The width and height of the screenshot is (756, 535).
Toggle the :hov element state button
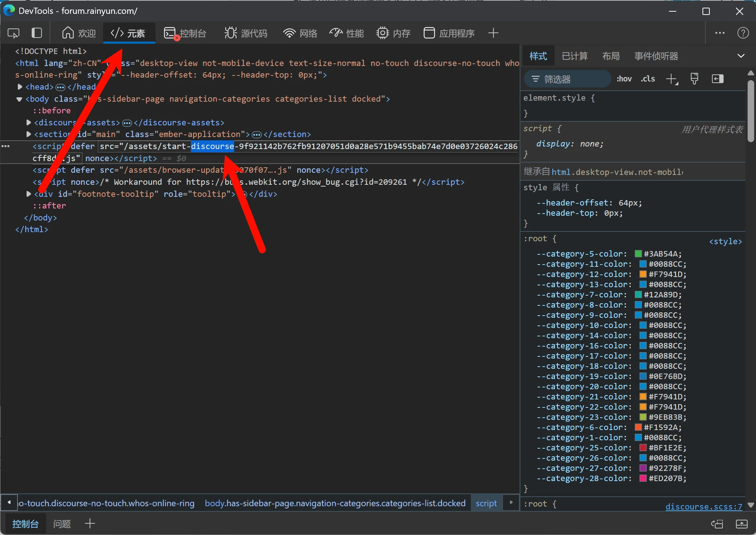pos(624,79)
